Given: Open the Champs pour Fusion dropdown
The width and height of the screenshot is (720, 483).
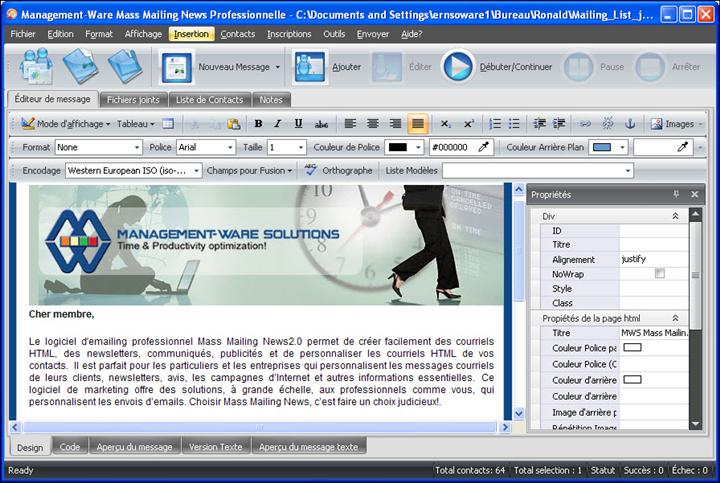Looking at the screenshot, I should (x=249, y=170).
